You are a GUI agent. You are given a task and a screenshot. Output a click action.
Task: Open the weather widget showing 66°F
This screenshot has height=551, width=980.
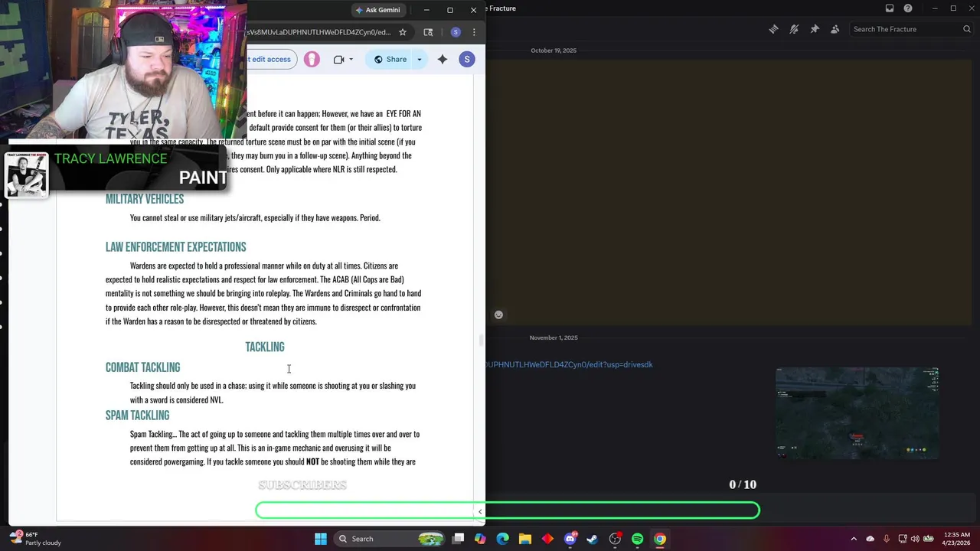click(x=35, y=539)
